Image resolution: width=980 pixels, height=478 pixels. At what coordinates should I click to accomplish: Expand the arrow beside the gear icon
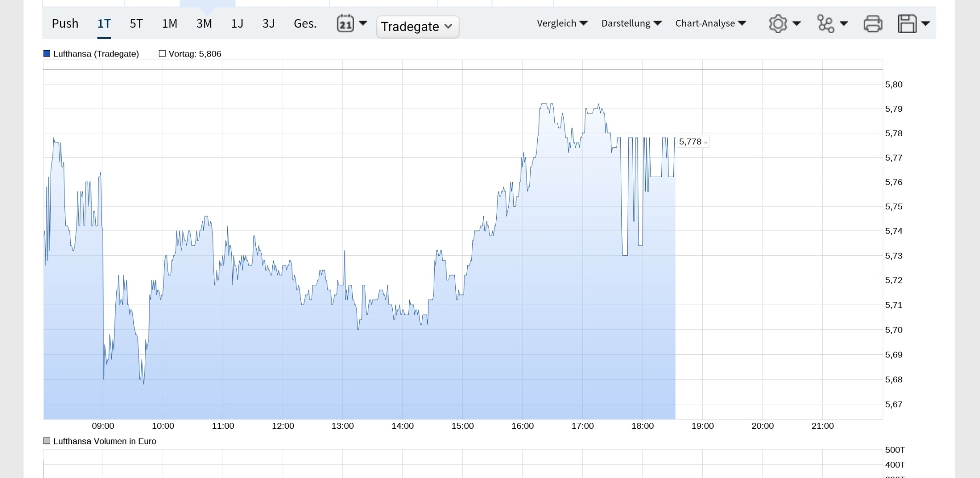coord(797,23)
